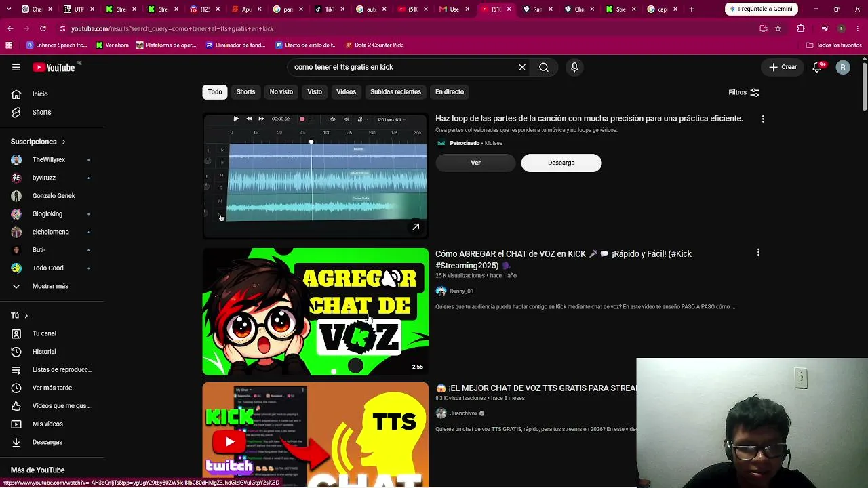Open more options for the sponsored ad
Image resolution: width=868 pixels, height=488 pixels.
(763, 119)
